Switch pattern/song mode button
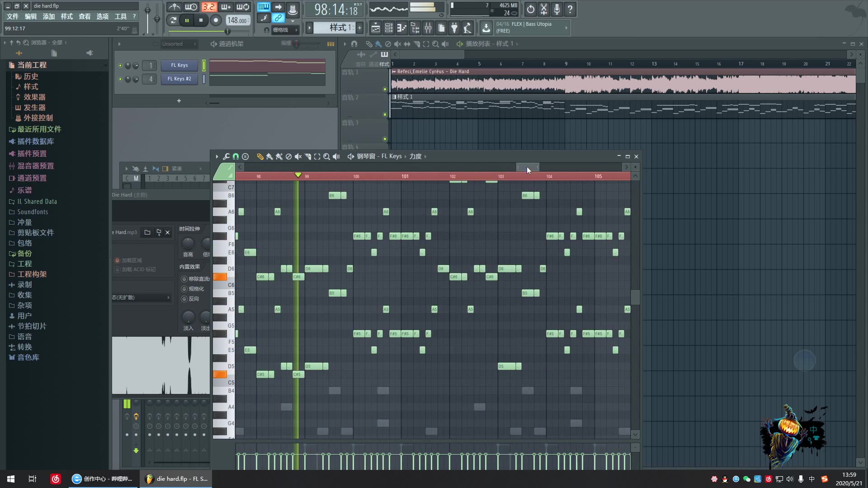This screenshot has height=488, width=868. (173, 20)
